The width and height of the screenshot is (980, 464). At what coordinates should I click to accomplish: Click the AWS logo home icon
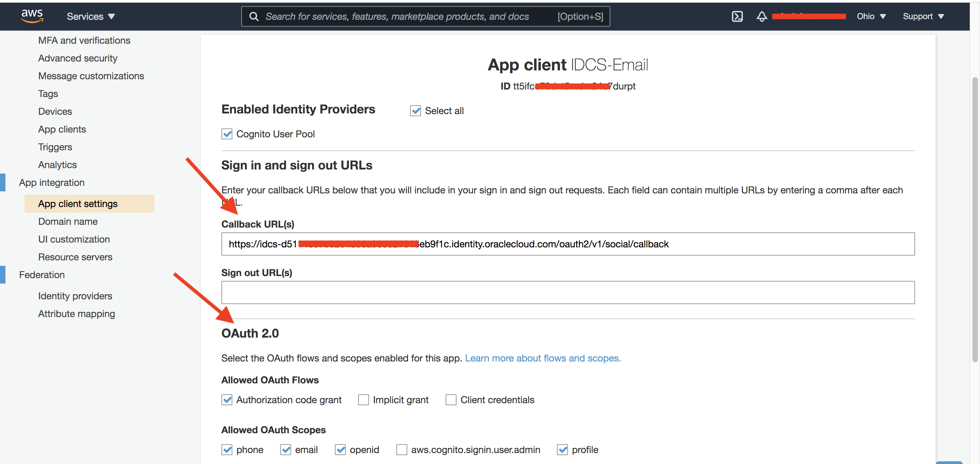tap(32, 16)
